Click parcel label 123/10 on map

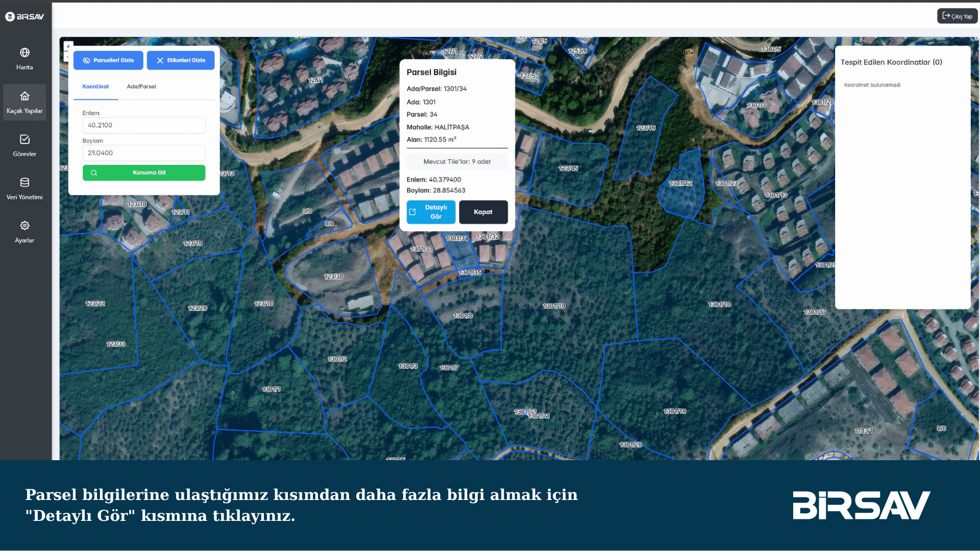click(x=137, y=205)
